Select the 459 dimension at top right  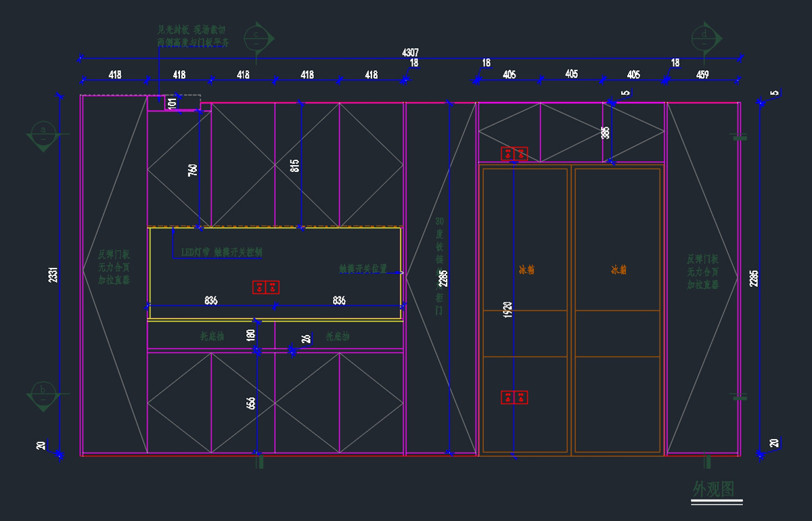coord(702,74)
